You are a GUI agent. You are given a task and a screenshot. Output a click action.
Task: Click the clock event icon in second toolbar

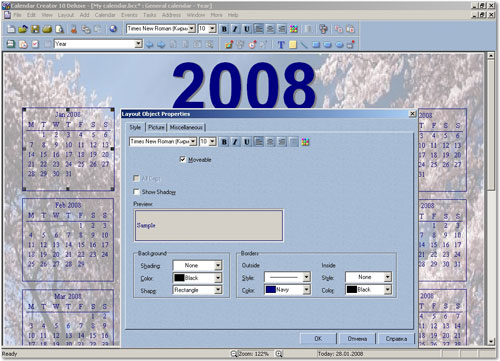tap(253, 44)
